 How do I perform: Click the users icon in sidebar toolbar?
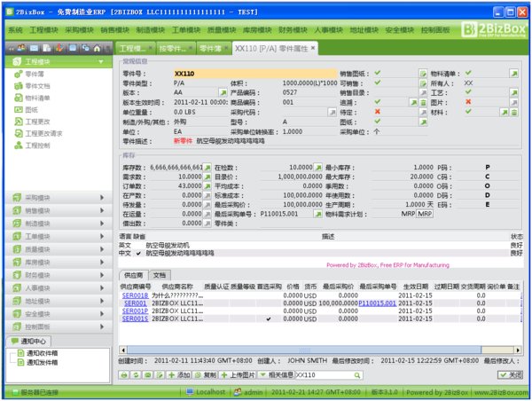click(21, 48)
